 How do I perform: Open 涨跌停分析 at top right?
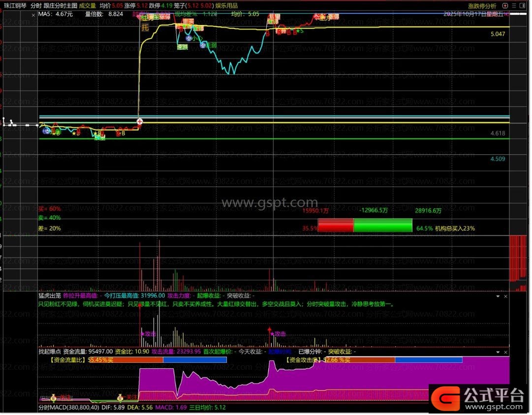482,6
